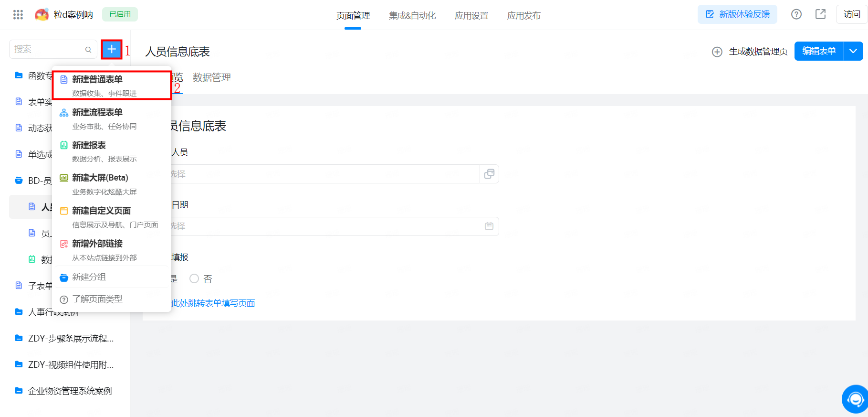The image size is (868, 417).
Task: Choose 新建流程表单 menu option
Action: click(x=97, y=112)
